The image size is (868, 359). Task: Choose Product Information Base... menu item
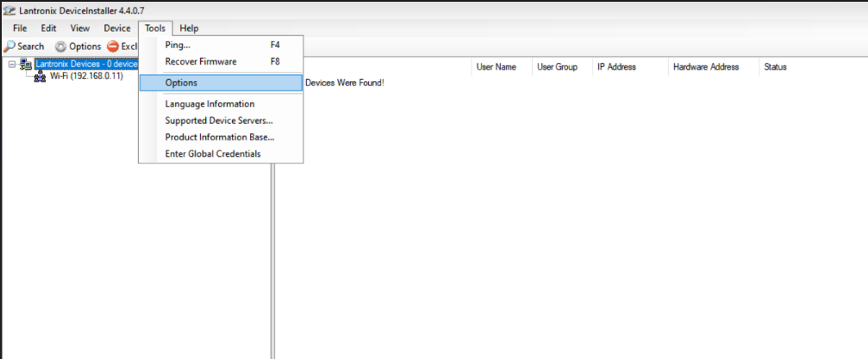coord(219,137)
